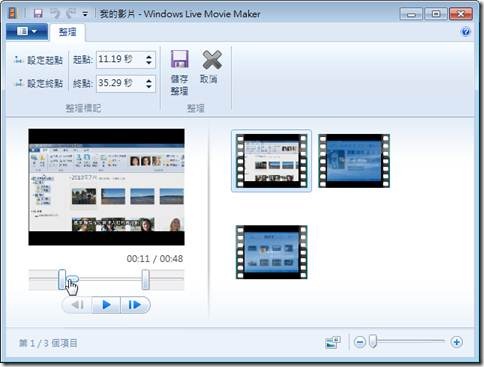Decrease start point with down stepper arrow
Viewport: 484px width, 367px height.
point(149,63)
